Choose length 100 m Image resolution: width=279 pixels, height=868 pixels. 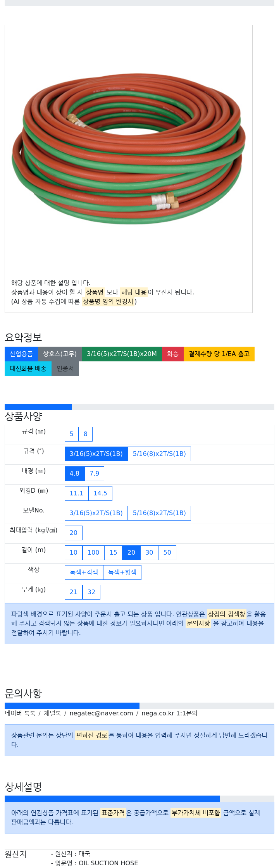pos(93,553)
